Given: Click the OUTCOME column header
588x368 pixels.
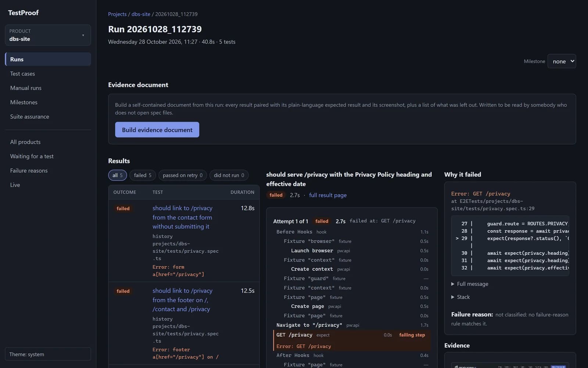Looking at the screenshot, I should tap(125, 192).
